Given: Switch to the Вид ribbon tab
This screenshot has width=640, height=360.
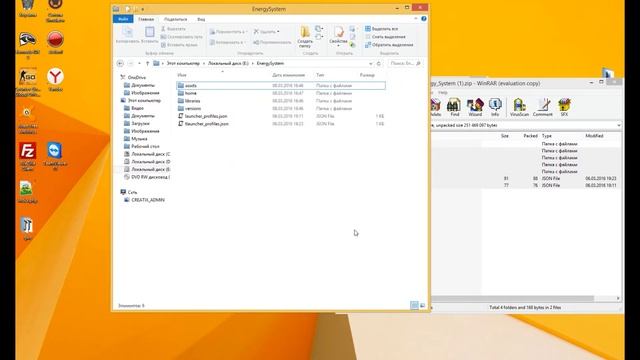Looking at the screenshot, I should point(201,19).
